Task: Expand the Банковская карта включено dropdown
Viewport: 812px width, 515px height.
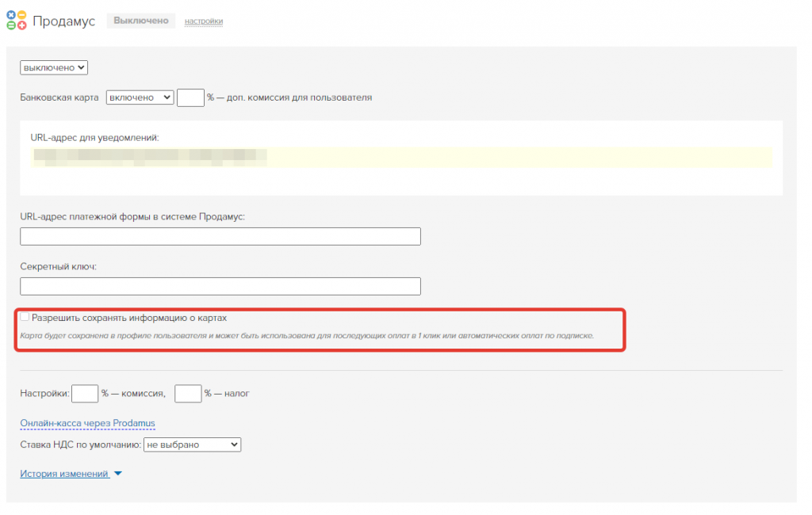Action: tap(139, 97)
